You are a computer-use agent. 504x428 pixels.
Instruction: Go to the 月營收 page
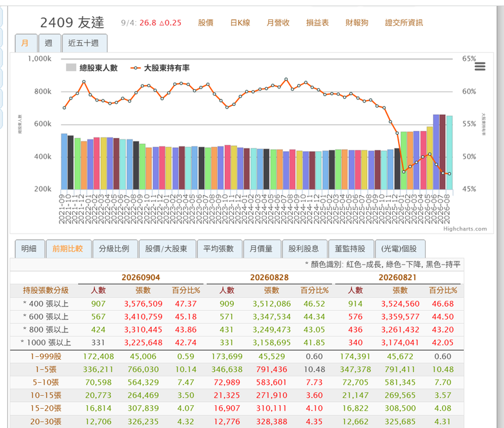(278, 23)
